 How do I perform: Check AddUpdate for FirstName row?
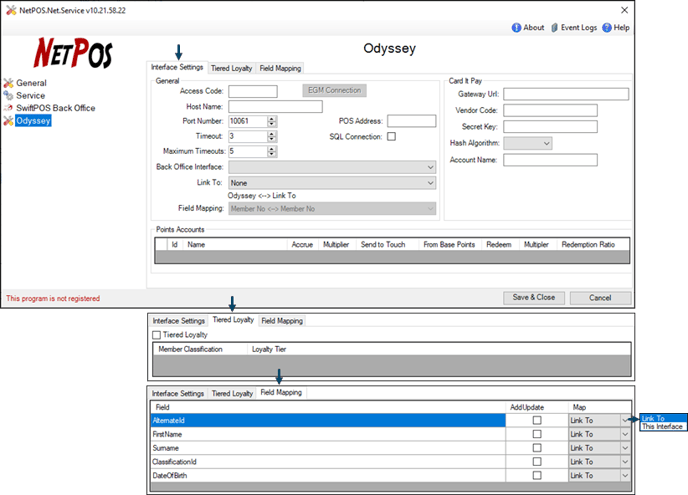537,434
